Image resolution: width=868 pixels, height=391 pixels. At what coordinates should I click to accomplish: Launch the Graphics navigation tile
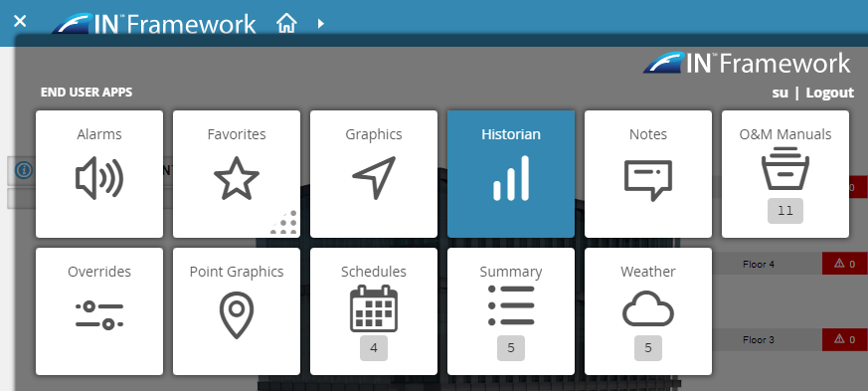pos(374,174)
